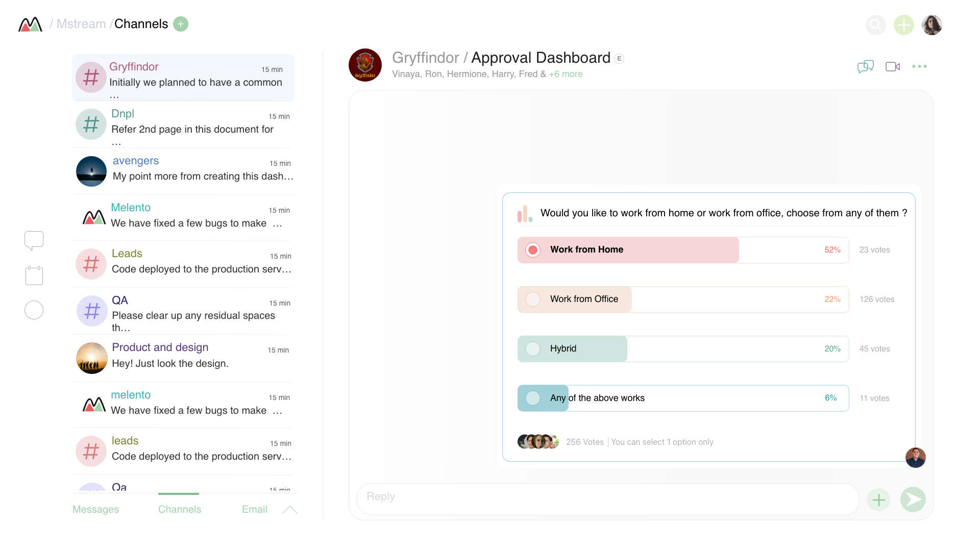Click Work from Home 52% progress bar
The width and height of the screenshot is (980, 551).
[683, 250]
